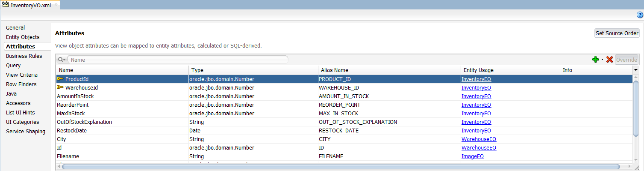This screenshot has height=171, width=644.
Task: Select the OutOfStockExplanation attribute row
Action: tap(344, 122)
